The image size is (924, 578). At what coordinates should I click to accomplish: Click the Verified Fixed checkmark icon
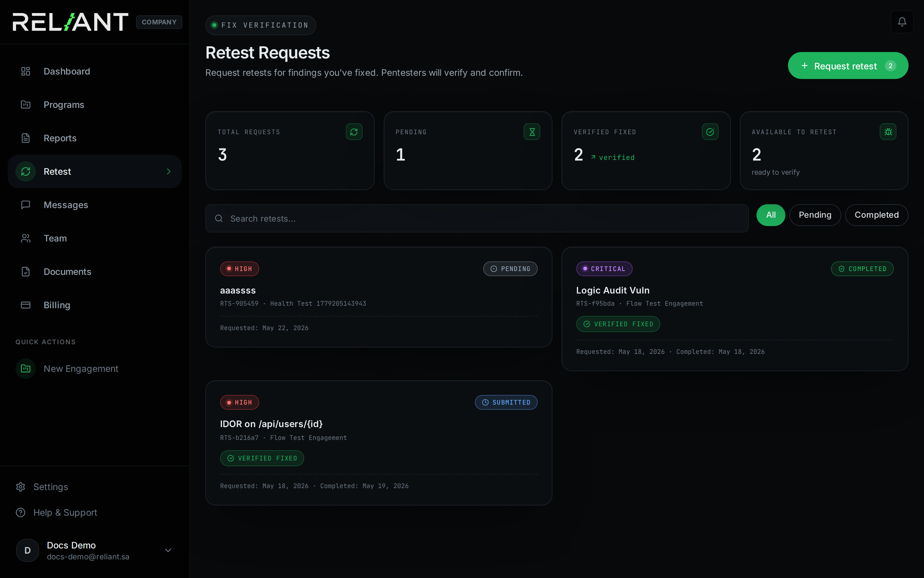click(710, 132)
